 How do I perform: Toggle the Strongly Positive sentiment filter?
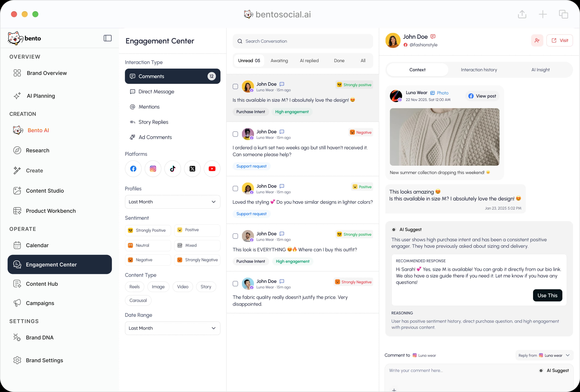click(148, 230)
